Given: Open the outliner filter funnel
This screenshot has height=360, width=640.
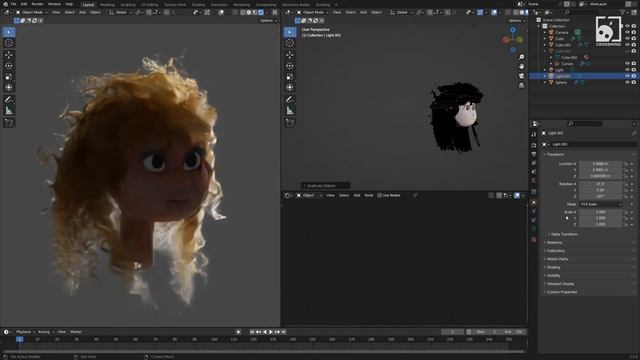Looking at the screenshot, I should 623,12.
